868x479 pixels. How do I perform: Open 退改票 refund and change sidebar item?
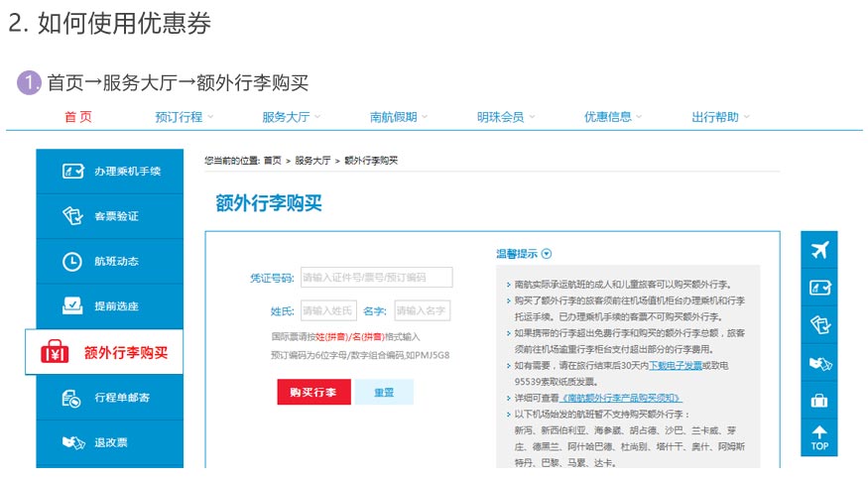109,442
